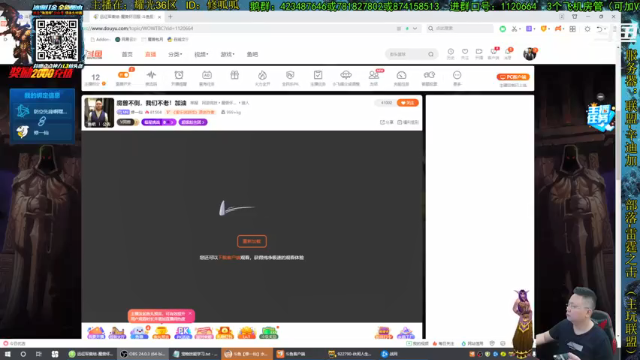
Task: Expand the 分类 navigation dropdown
Action: click(x=175, y=54)
